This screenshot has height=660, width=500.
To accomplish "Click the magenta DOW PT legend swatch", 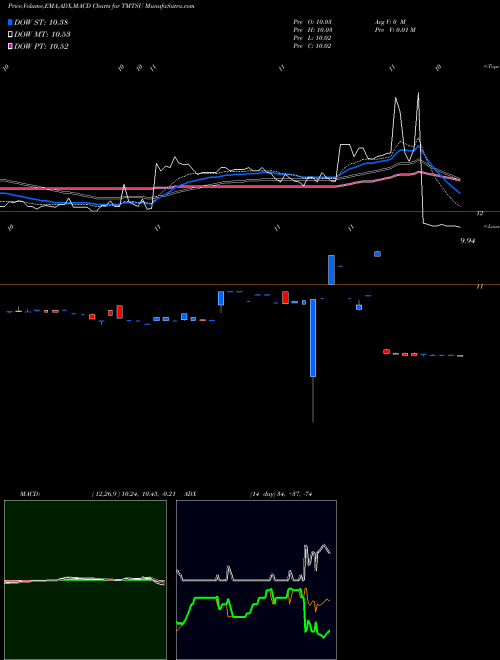I will tap(10, 46).
